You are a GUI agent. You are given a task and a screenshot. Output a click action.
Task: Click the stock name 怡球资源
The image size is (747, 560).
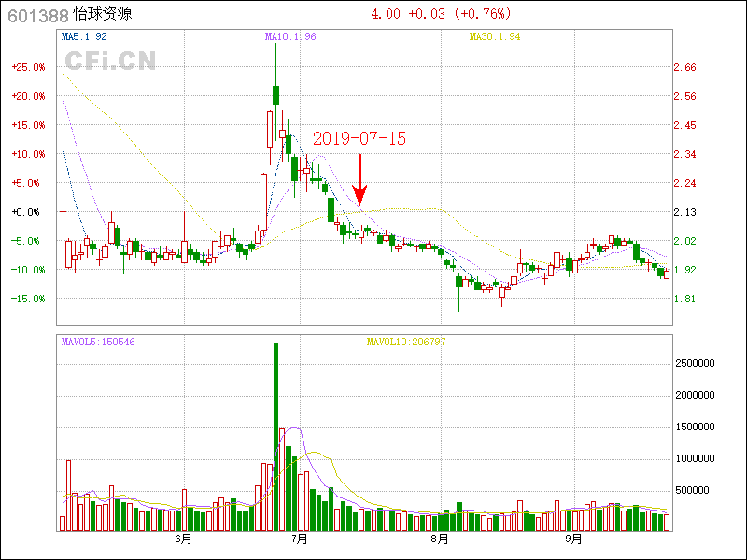(x=105, y=15)
